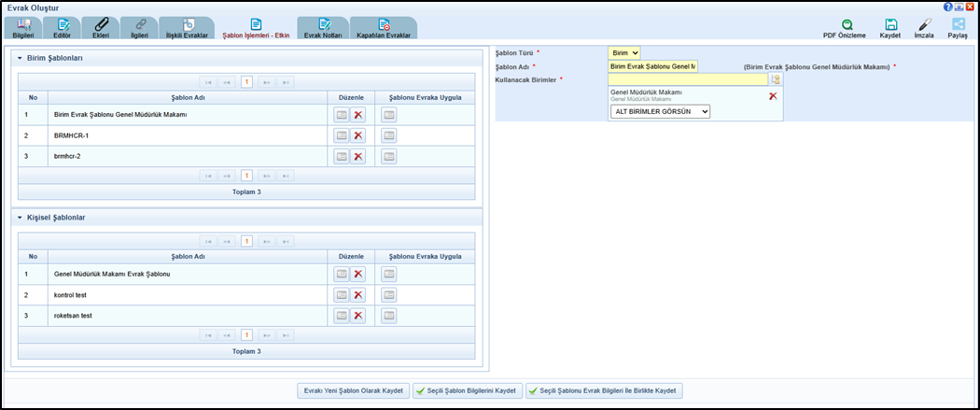This screenshot has width=980, height=410.
Task: Delete the kontrol test template
Action: (357, 294)
